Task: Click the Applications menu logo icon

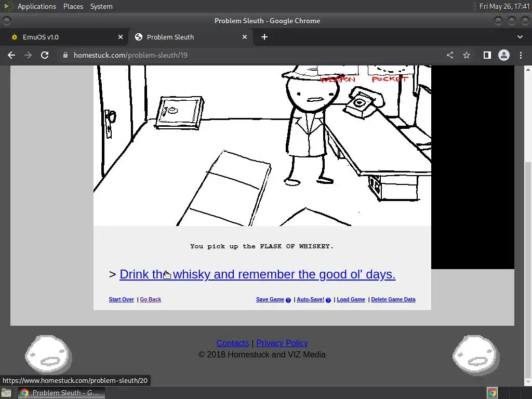Action: [8, 6]
